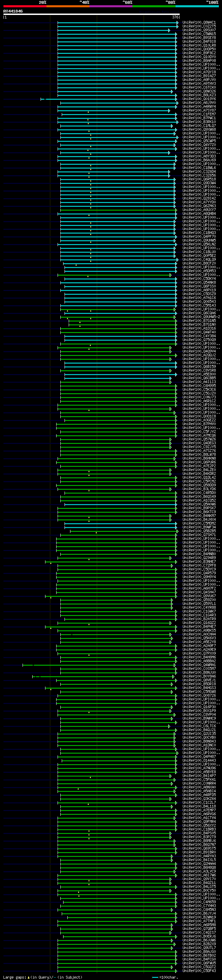This screenshot has width=222, height=980.
Task: Select the UniRef100_A4I1I3 label
Action: pyautogui.click(x=199, y=382)
